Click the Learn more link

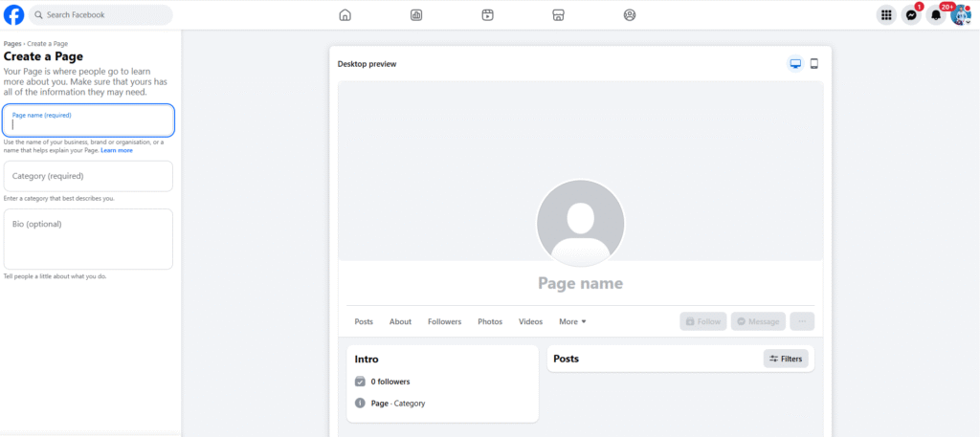pos(117,151)
